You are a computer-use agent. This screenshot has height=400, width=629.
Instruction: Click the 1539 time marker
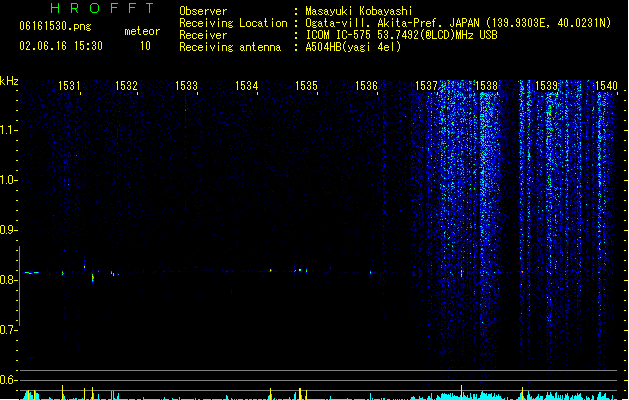[546, 86]
